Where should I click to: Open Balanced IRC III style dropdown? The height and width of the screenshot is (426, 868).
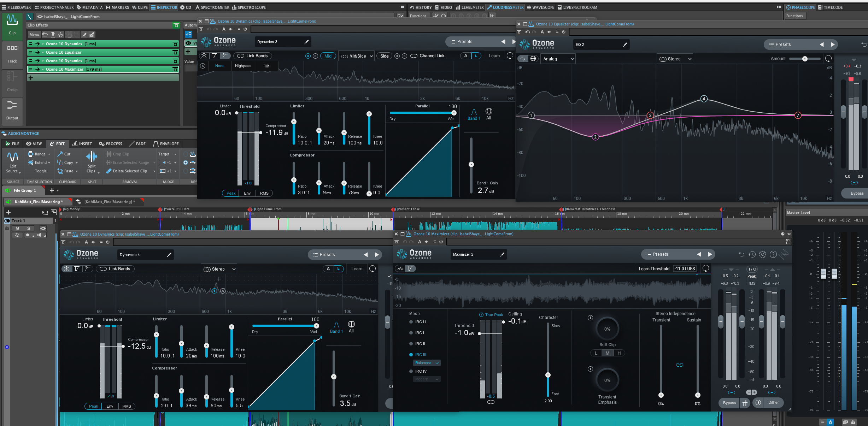[427, 363]
